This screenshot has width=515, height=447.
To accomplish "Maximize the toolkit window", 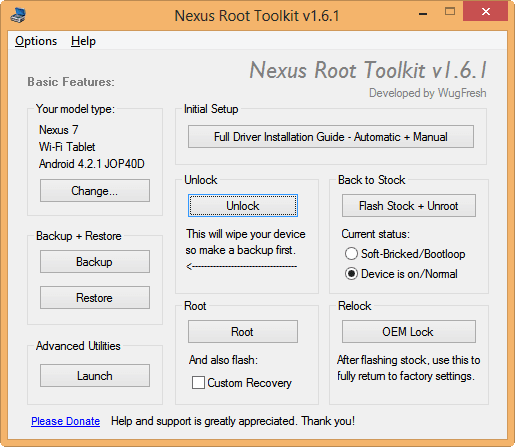I will 450,12.
